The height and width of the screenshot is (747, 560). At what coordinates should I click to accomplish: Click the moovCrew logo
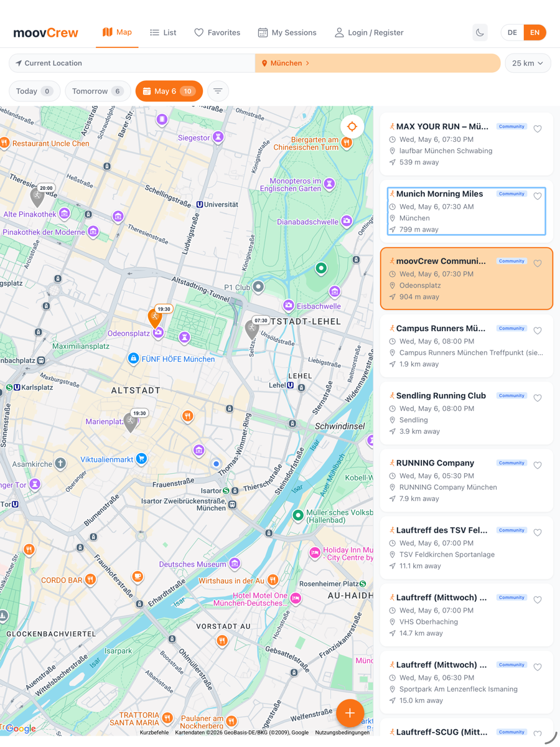(46, 33)
